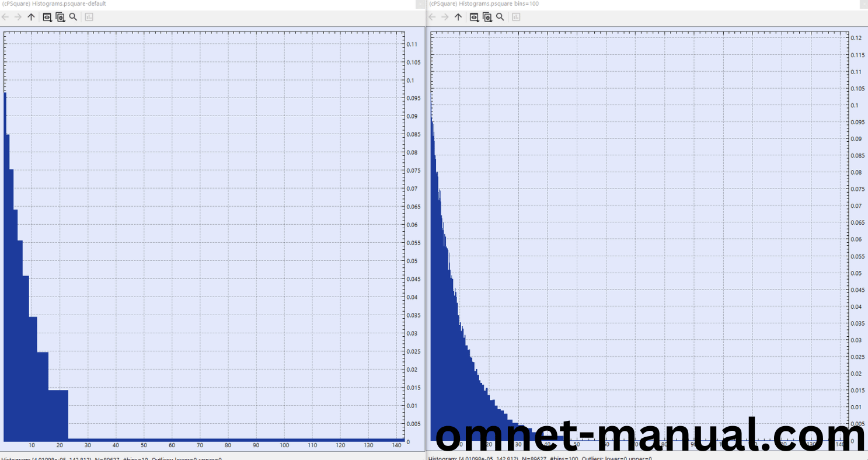Click forward arrow in bins=100 inspector
Viewport: 868px width, 460px height.
445,17
